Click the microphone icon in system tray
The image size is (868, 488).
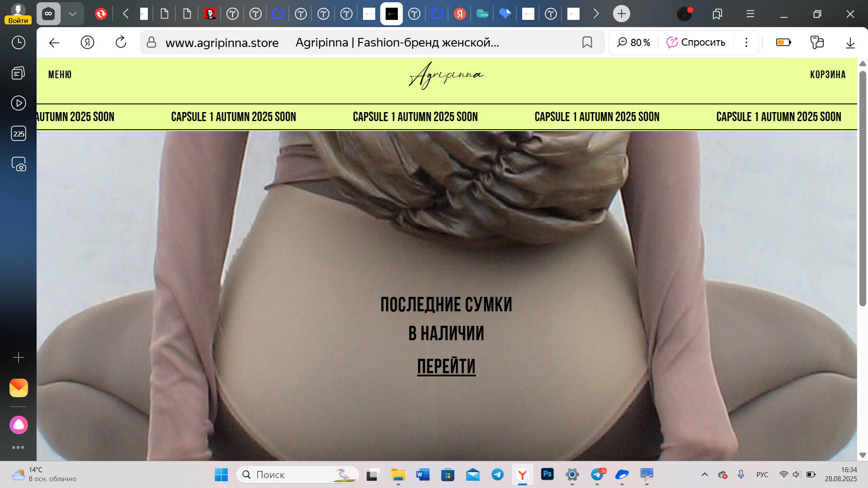click(741, 474)
